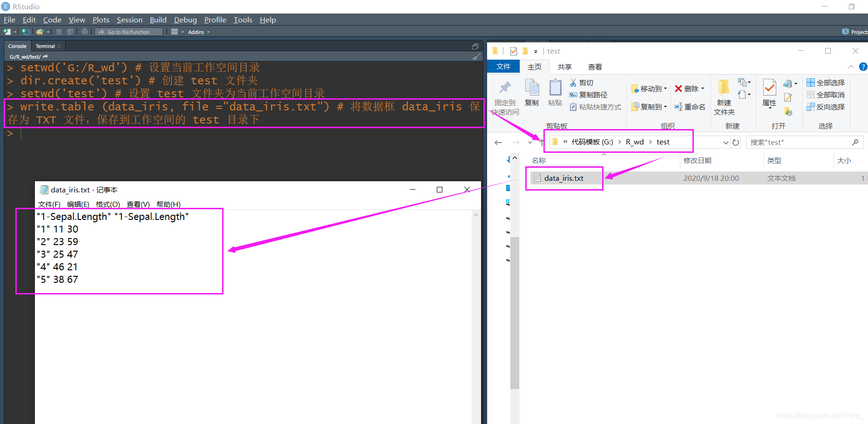
Task: Click 全部选择 select all
Action: pos(826,82)
